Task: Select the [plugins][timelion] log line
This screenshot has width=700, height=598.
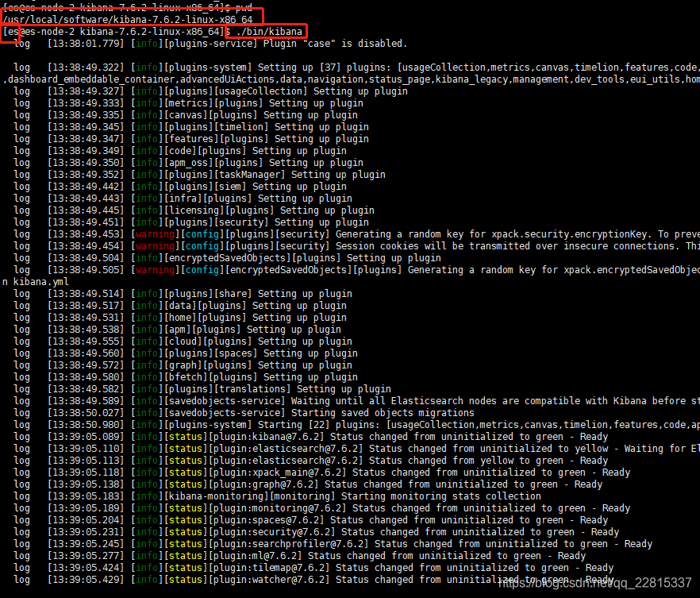Action: 191,127
